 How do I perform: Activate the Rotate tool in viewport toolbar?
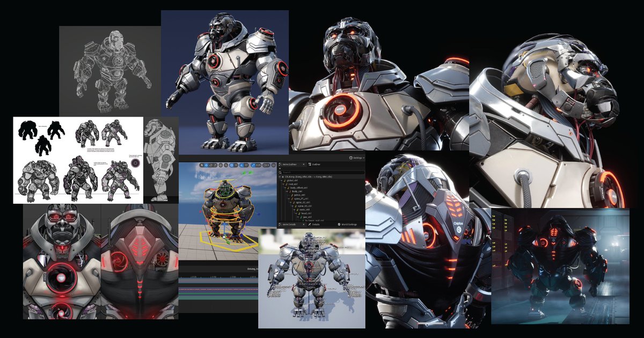click(x=211, y=165)
